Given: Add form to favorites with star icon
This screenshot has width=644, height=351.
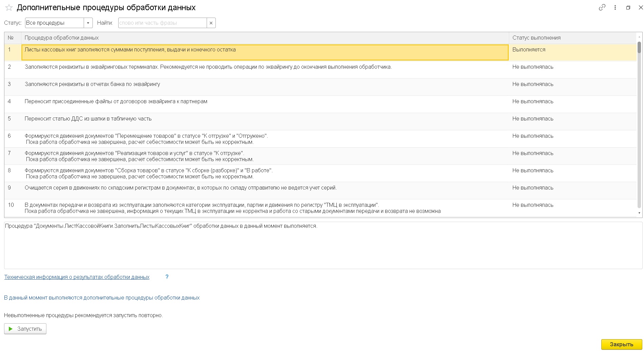Looking at the screenshot, I should (x=9, y=7).
